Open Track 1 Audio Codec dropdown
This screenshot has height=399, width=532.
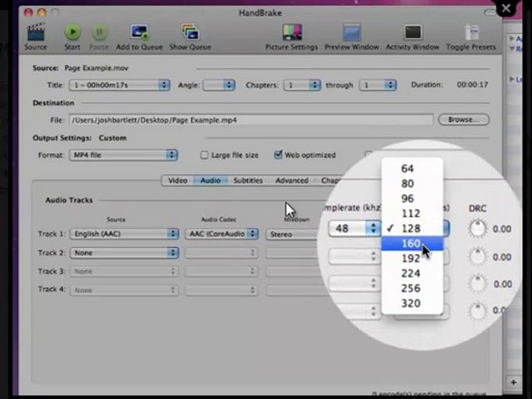[x=222, y=234]
